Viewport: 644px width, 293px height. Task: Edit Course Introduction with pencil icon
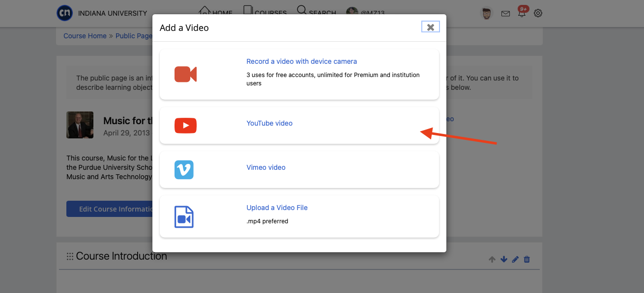pos(515,259)
